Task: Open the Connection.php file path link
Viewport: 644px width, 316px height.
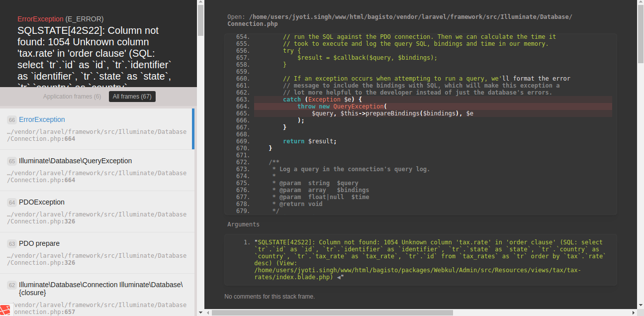Action: coord(400,20)
